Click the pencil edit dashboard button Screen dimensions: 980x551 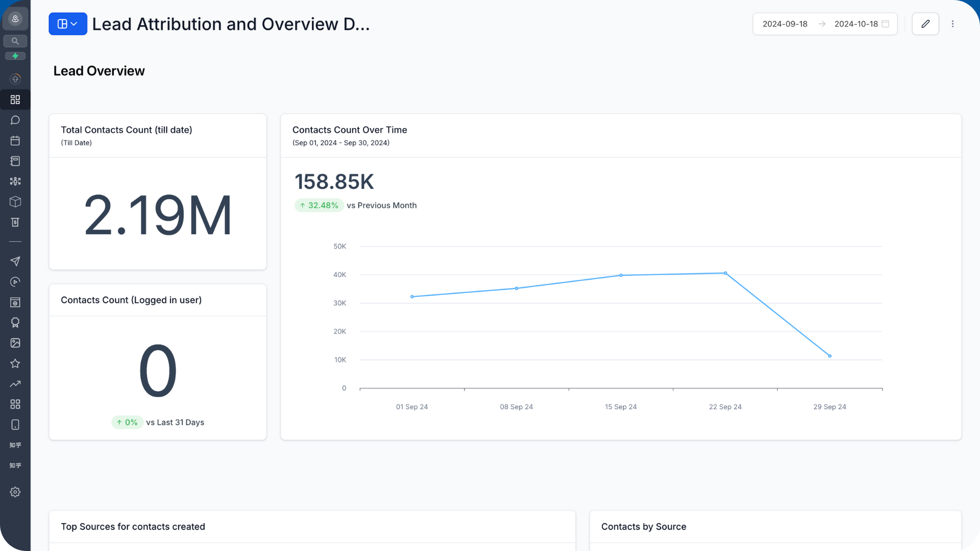[x=925, y=24]
